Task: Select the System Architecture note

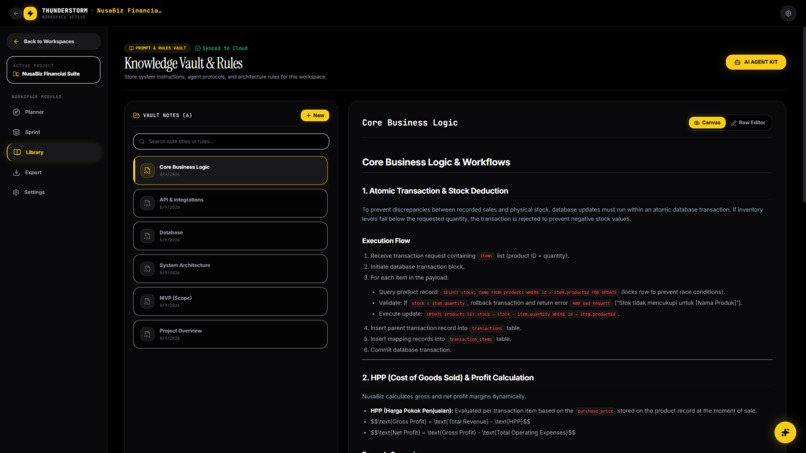Action: 230,268
